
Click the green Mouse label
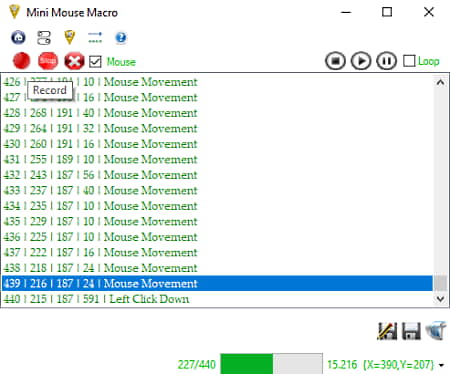121,62
